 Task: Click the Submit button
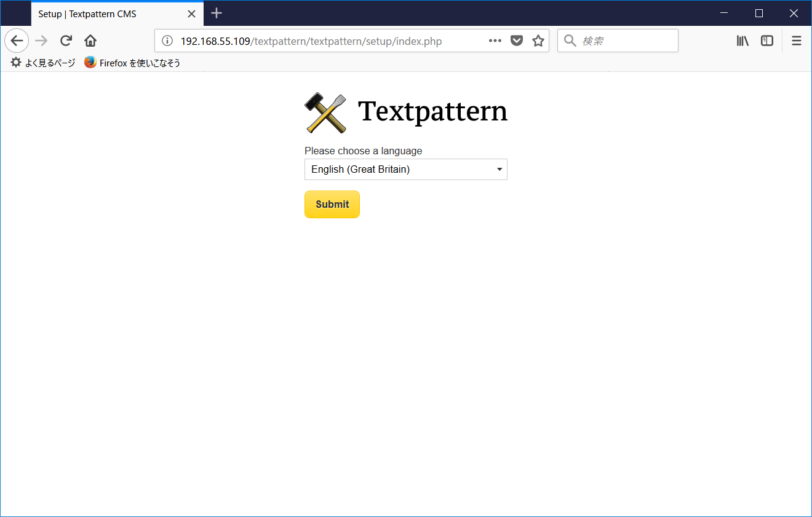click(332, 204)
